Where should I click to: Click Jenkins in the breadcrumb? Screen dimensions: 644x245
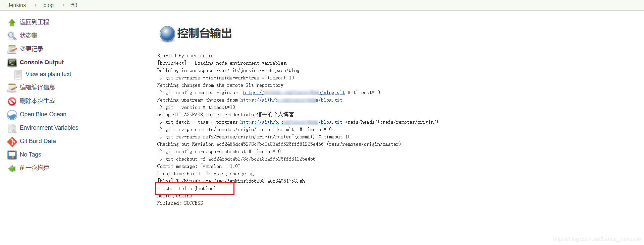pyautogui.click(x=17, y=5)
